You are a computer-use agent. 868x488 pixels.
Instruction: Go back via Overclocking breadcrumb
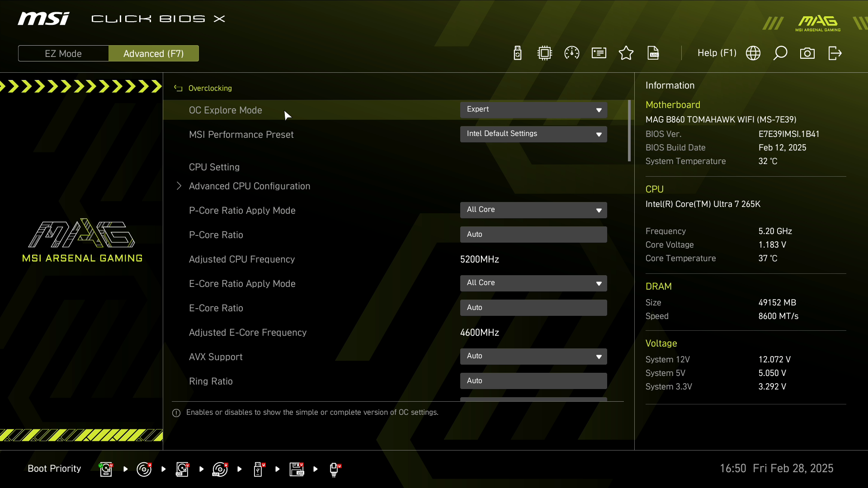coord(210,88)
